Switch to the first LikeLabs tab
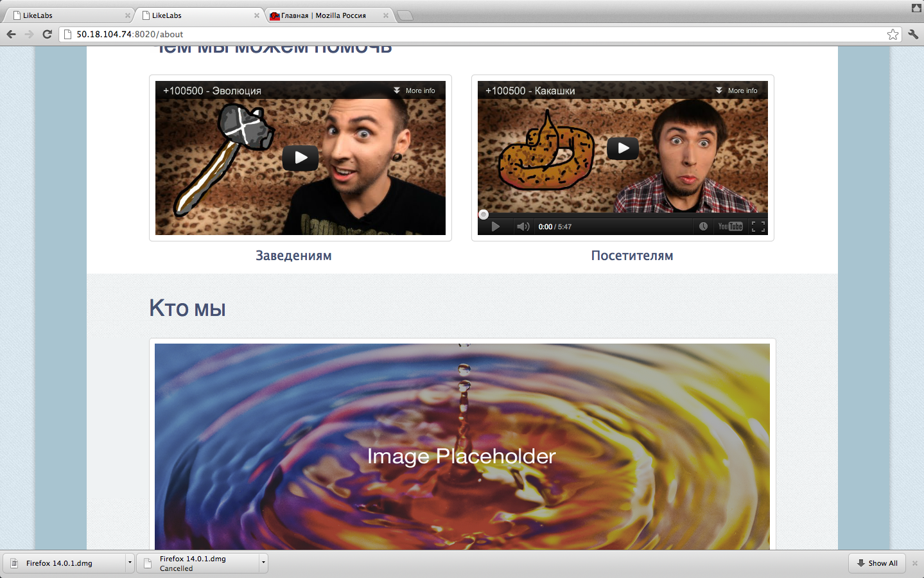Image resolution: width=924 pixels, height=578 pixels. tap(67, 15)
